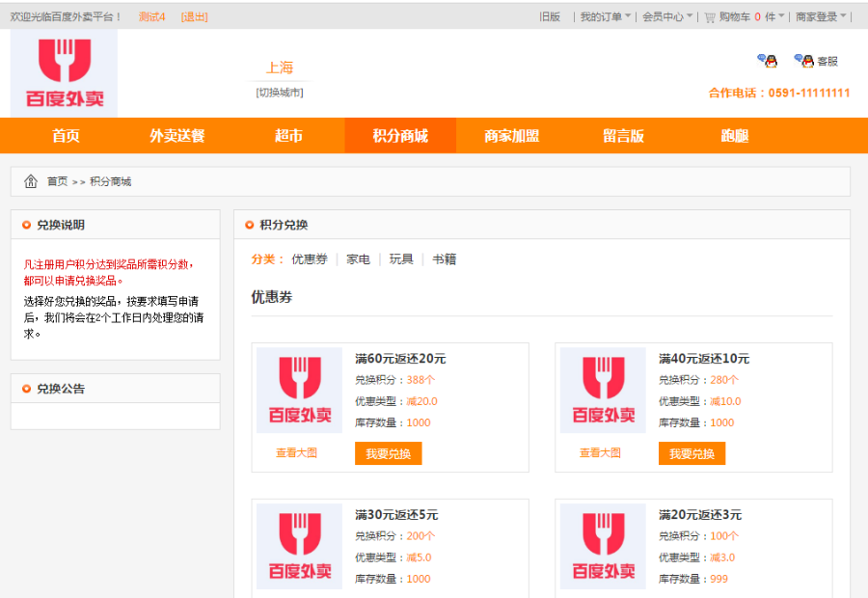Screen dimensions: 868x598
Task: Open the 满60元返还20元 coupon image
Action: coord(299,391)
